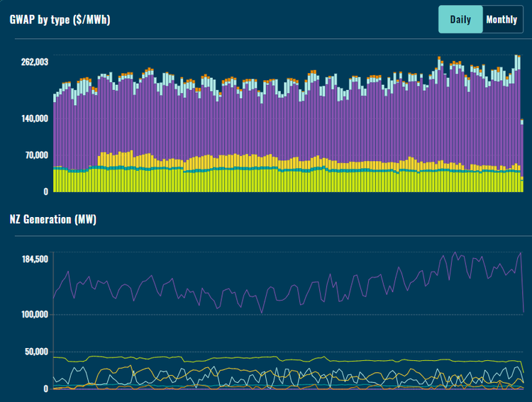Screen dimensions: 532x402
Task: Click the 100,000 axis label
Action: pos(34,315)
